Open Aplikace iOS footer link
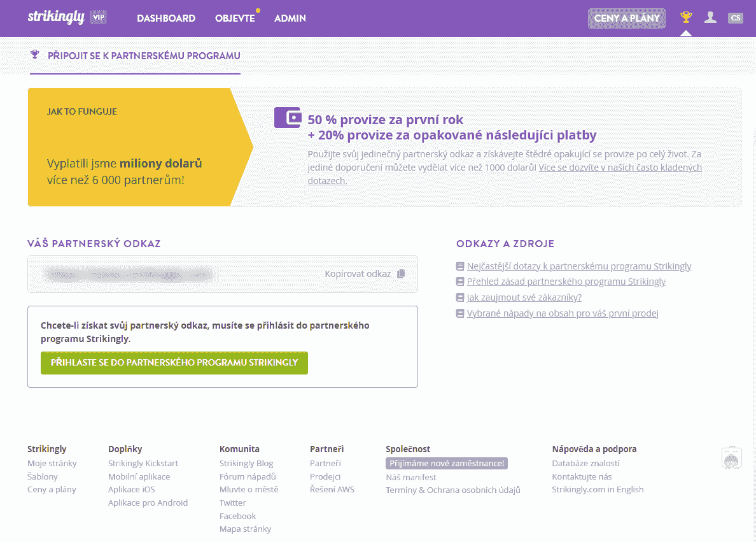The image size is (756, 542). (x=132, y=489)
